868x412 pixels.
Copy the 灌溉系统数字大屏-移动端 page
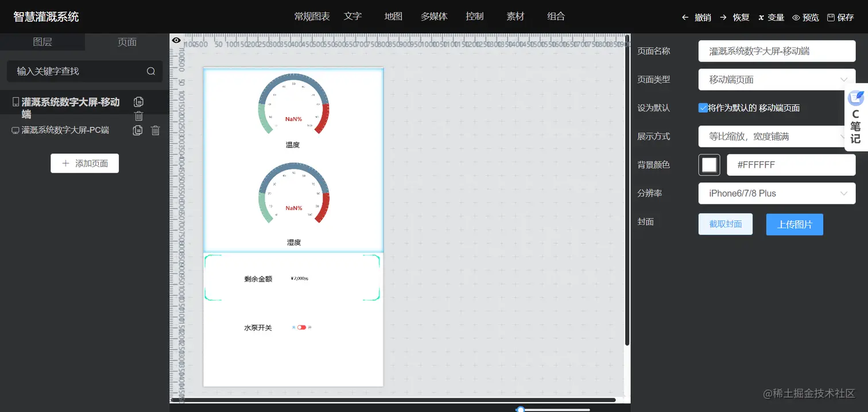click(138, 102)
